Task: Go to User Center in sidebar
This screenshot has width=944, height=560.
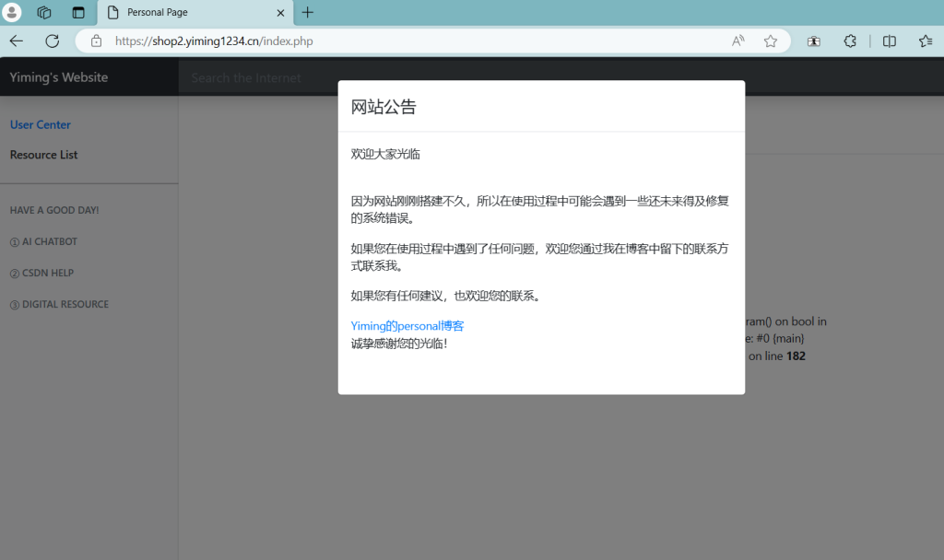Action: (41, 124)
